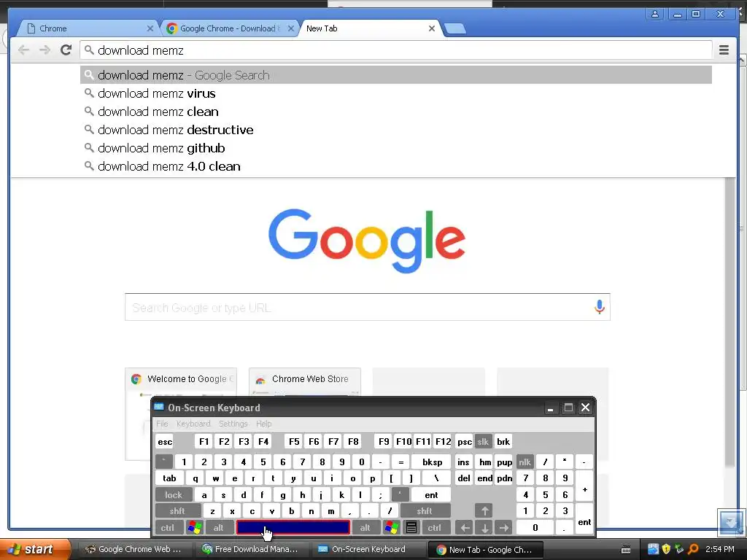Choose download memz - Google Search suggestion

point(396,75)
